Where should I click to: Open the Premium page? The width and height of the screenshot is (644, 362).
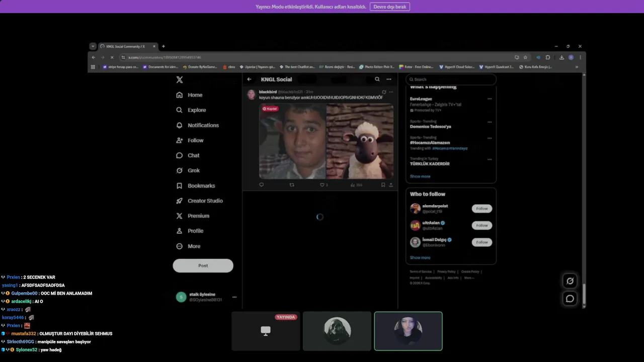click(x=192, y=216)
